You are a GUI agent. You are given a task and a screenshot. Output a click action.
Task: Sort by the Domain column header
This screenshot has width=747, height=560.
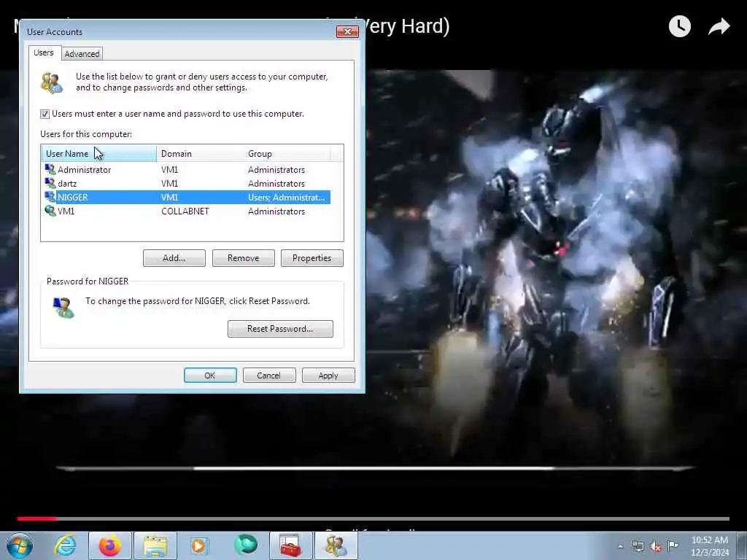(x=200, y=154)
